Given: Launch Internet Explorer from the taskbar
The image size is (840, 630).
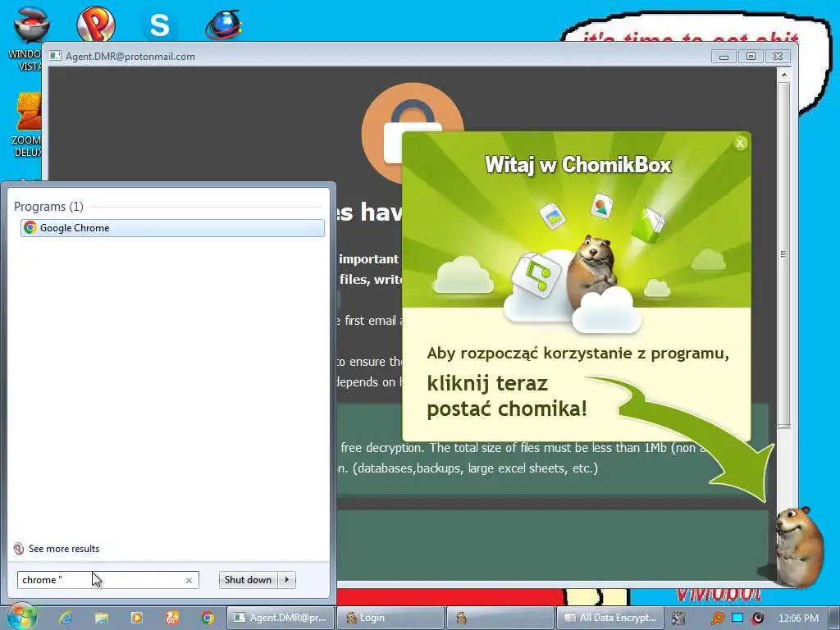Looking at the screenshot, I should tap(66, 618).
